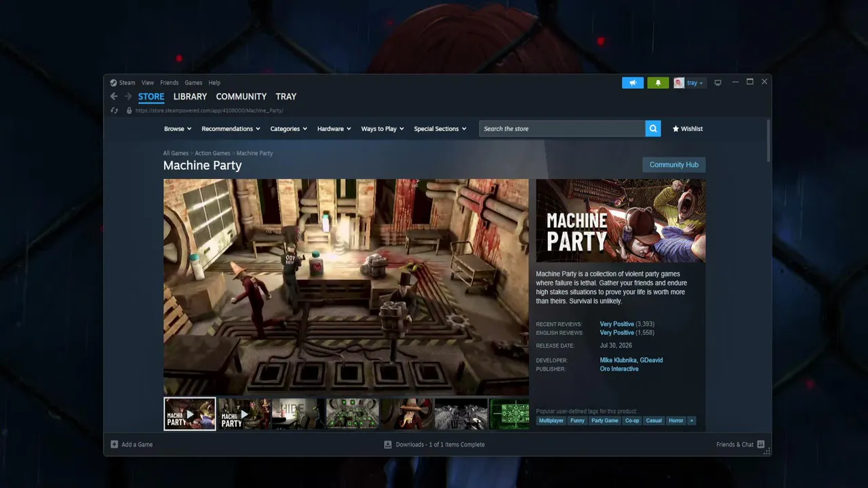868x488 pixels.
Task: Switch to Big Picture mode icon
Action: tap(717, 83)
